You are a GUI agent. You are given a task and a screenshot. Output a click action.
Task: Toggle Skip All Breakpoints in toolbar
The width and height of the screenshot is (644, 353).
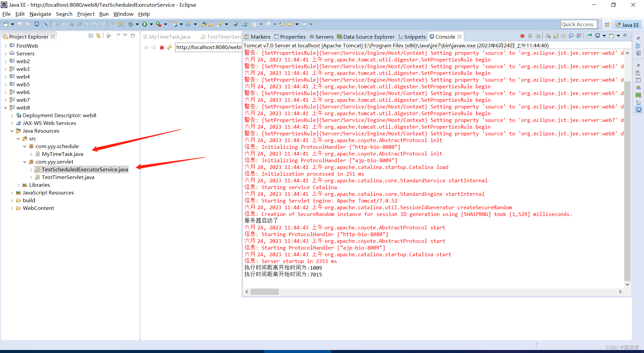(46, 24)
